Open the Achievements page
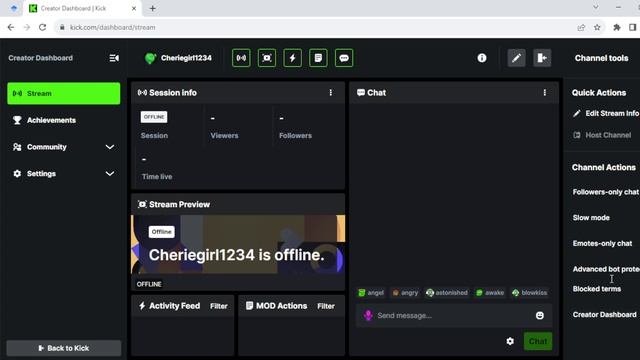The height and width of the screenshot is (360, 640). [64, 120]
